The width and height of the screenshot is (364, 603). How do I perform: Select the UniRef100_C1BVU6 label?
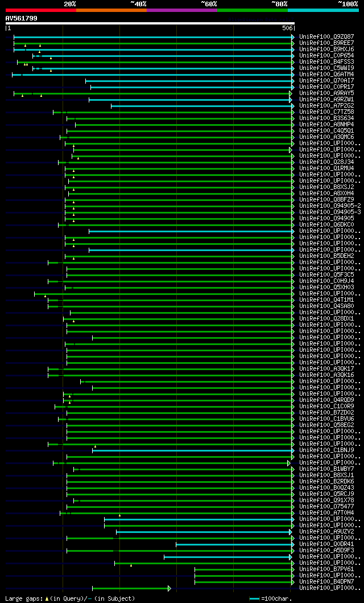(327, 419)
